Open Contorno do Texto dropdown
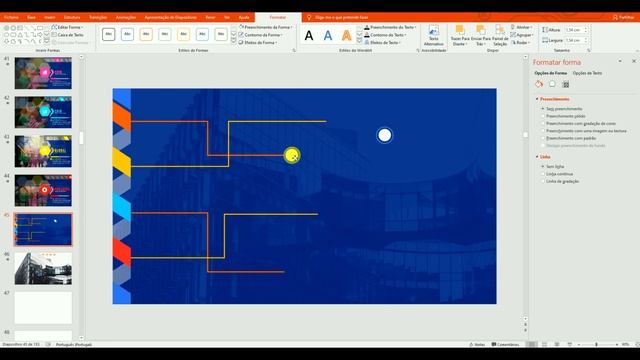The height and width of the screenshot is (360, 640). tap(386, 35)
